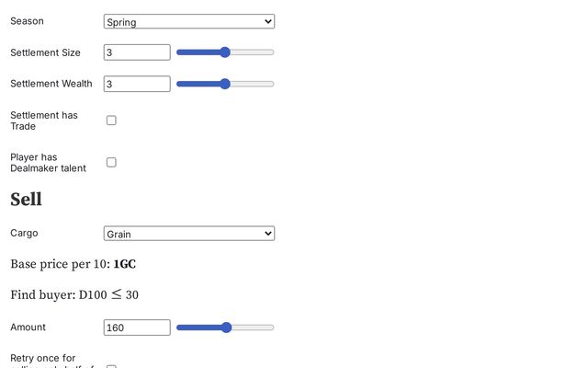Click the Season label text
588x368 pixels.
[x=27, y=21]
